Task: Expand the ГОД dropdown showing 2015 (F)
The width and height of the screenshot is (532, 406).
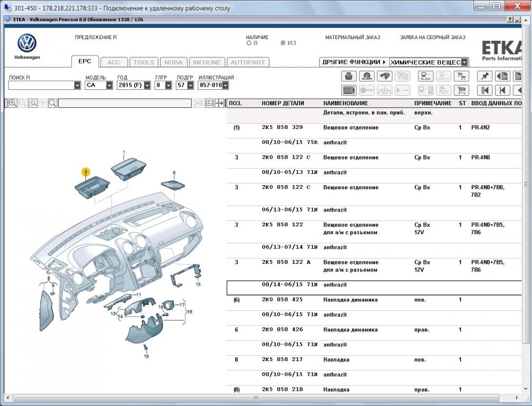Action: coord(147,85)
